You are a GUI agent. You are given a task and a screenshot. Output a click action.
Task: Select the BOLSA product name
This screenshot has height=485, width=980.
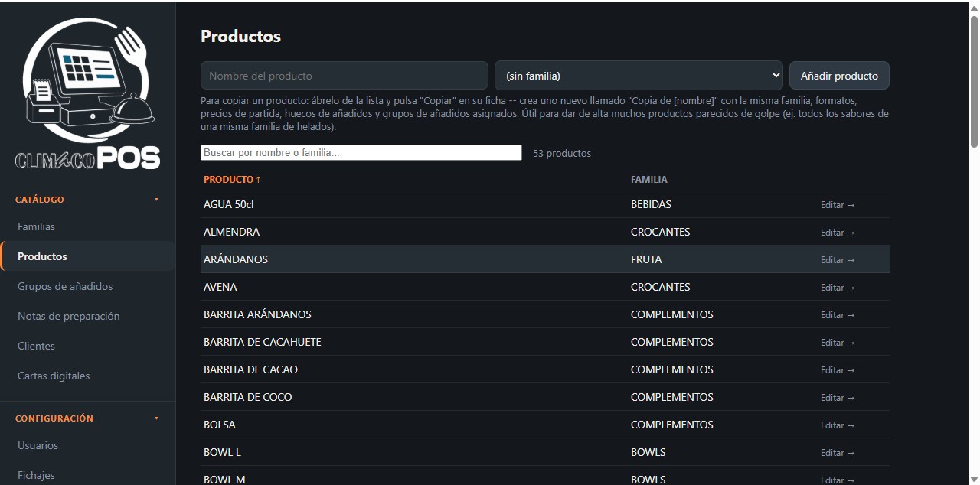(x=220, y=425)
